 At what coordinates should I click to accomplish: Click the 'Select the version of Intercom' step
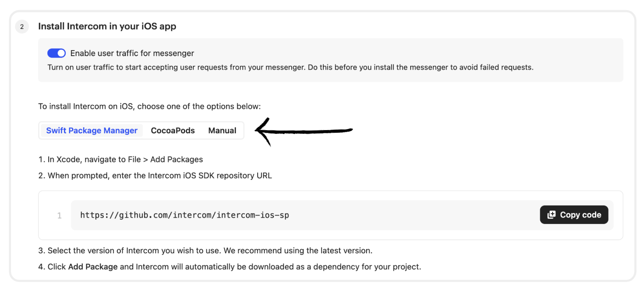coord(210,251)
